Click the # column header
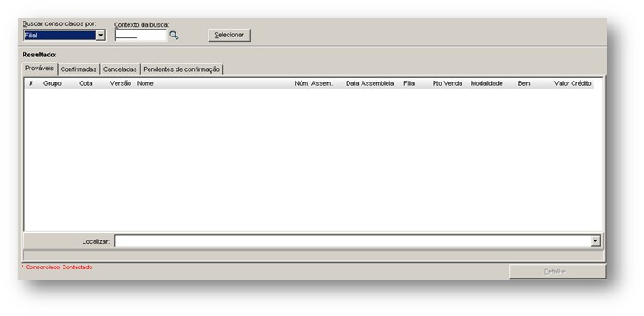Image resolution: width=644 pixels, height=316 pixels. pyautogui.click(x=30, y=83)
